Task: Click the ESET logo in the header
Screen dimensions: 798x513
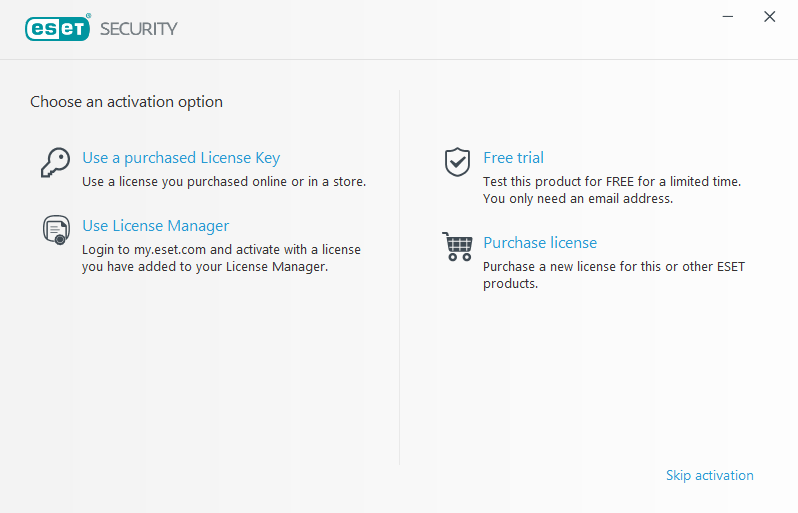Action: tap(58, 28)
